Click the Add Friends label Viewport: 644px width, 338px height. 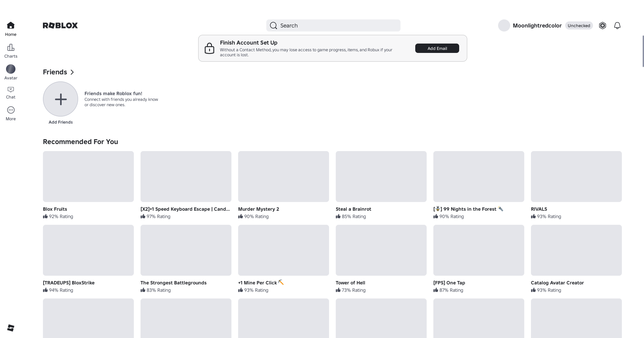[x=61, y=122]
